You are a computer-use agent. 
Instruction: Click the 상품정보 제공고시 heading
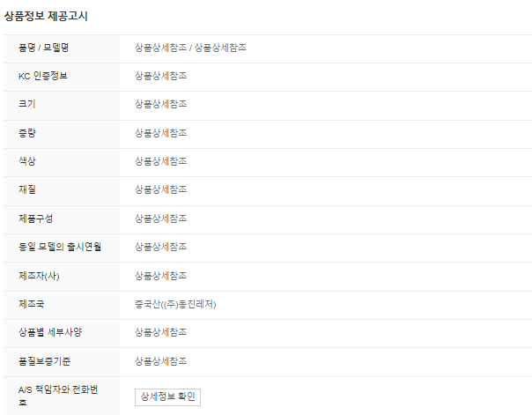(46, 16)
